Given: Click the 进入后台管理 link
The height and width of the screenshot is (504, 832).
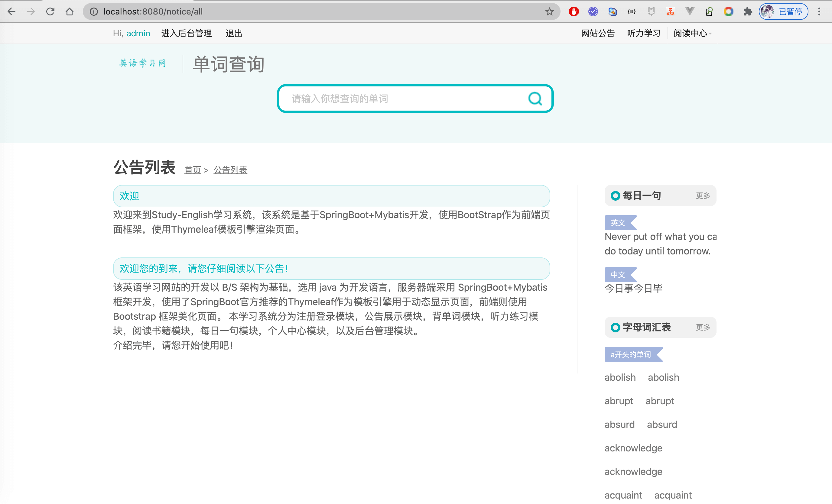Looking at the screenshot, I should coord(187,34).
